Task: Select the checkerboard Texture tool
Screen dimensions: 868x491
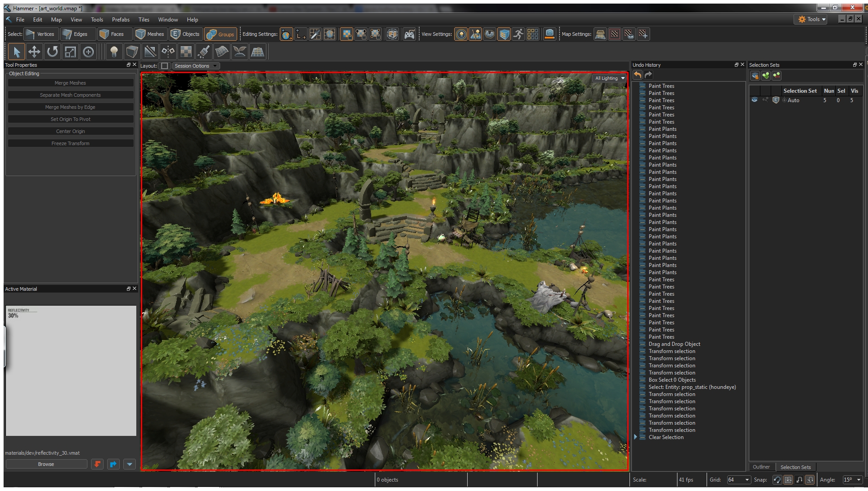Action: 186,52
